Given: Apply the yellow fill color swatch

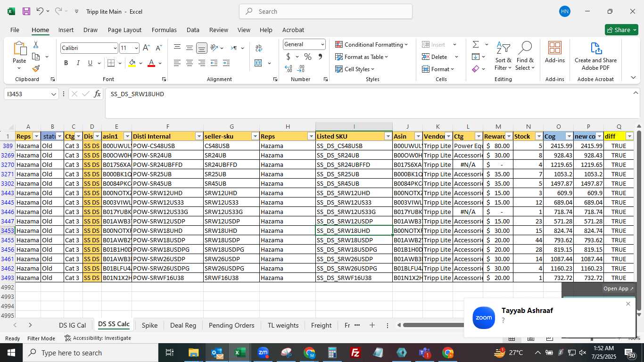Looking at the screenshot, I should (132, 63).
